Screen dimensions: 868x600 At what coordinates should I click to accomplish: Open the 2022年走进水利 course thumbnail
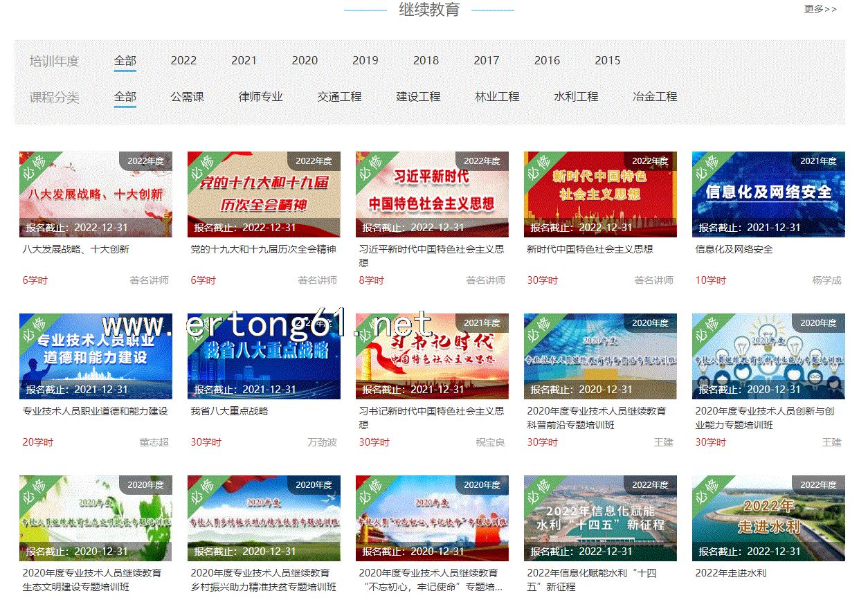[768, 518]
